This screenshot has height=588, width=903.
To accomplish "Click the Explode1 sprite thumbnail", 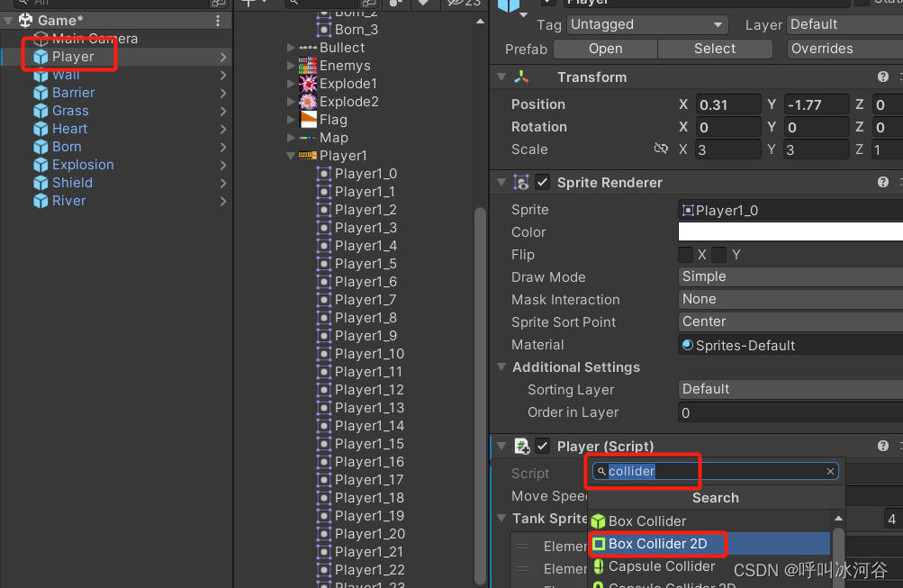I will click(308, 84).
